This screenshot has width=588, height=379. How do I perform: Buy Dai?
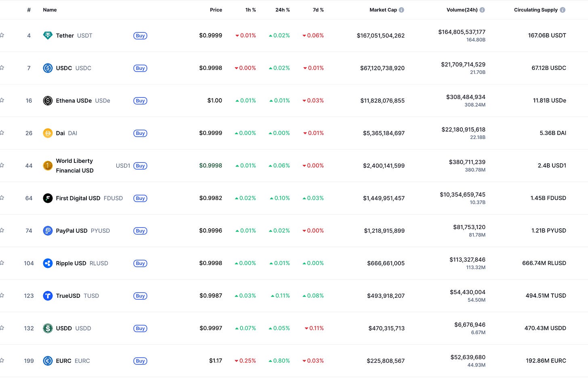coord(140,133)
